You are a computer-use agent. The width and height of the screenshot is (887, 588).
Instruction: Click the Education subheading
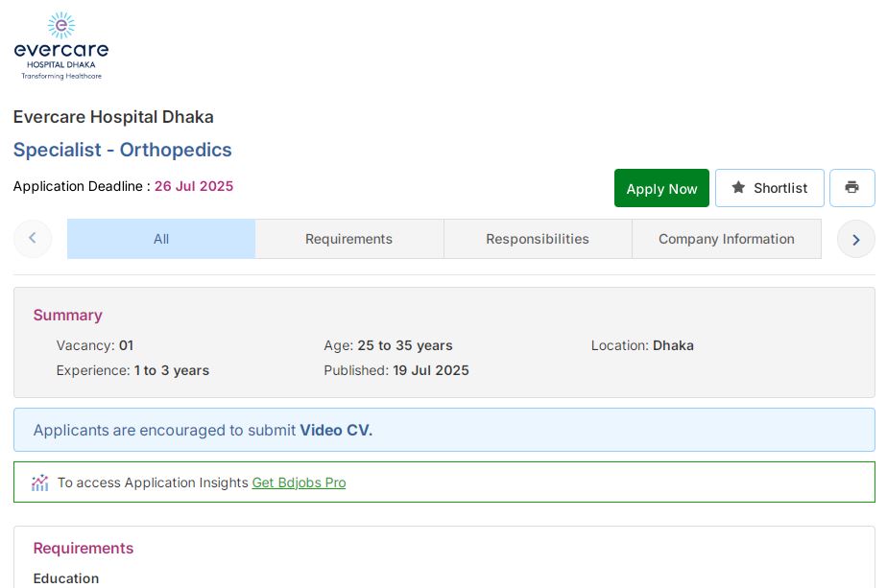(x=66, y=578)
